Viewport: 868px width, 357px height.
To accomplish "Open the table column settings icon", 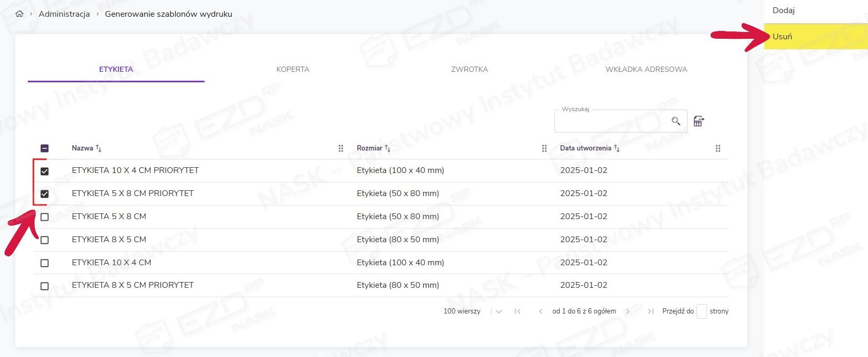I will coord(698,121).
